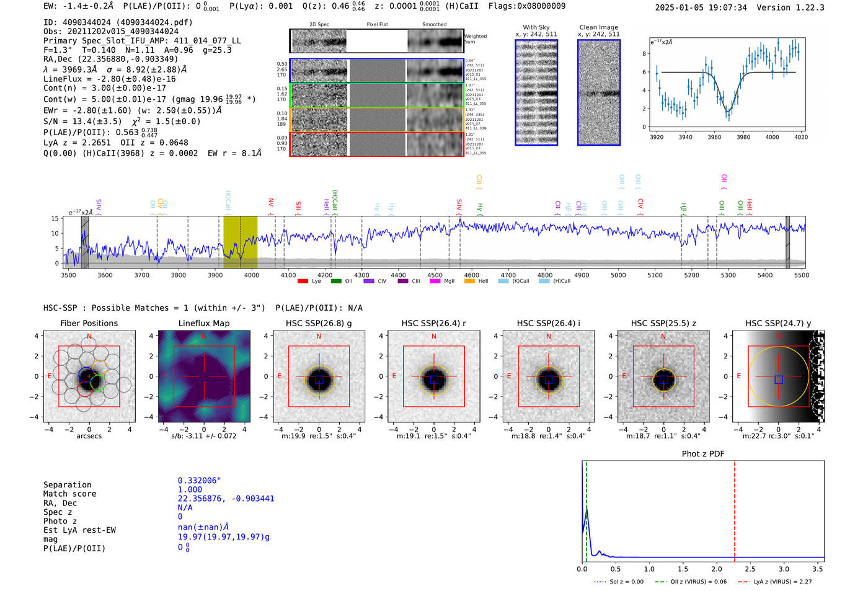Screen dimensions: 868x591
Task: Select the HSC SSP(26.4) r cutout
Action: (433, 376)
